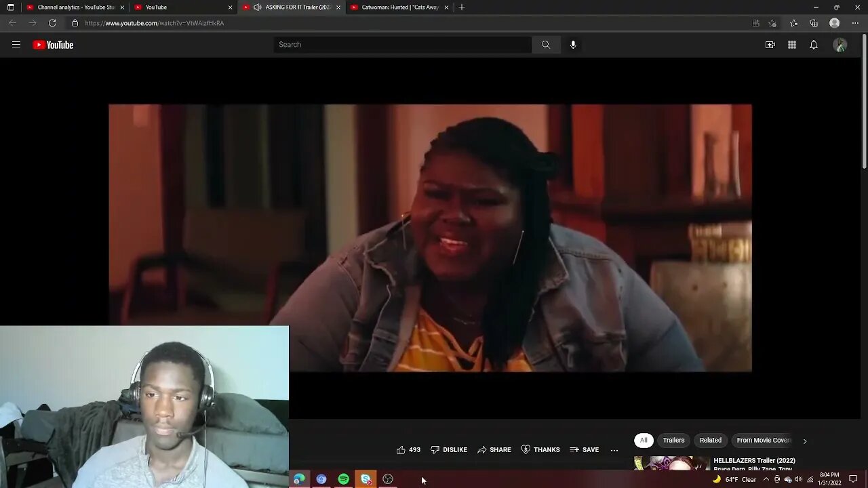Viewport: 868px width, 488px height.
Task: Open OBS Studio from the taskbar
Action: (388, 479)
